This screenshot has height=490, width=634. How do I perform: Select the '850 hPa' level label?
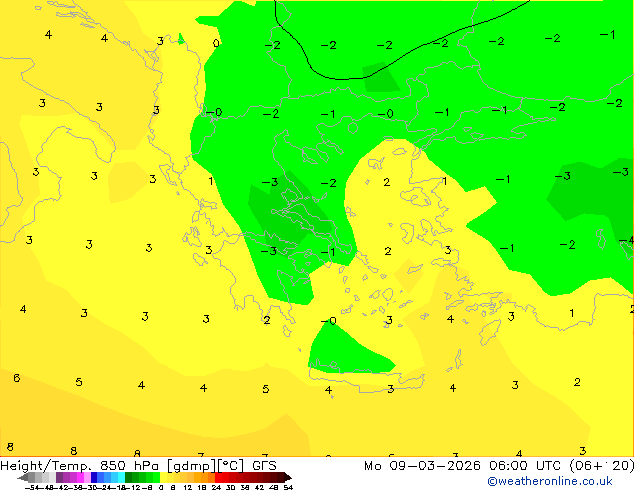pos(131,466)
